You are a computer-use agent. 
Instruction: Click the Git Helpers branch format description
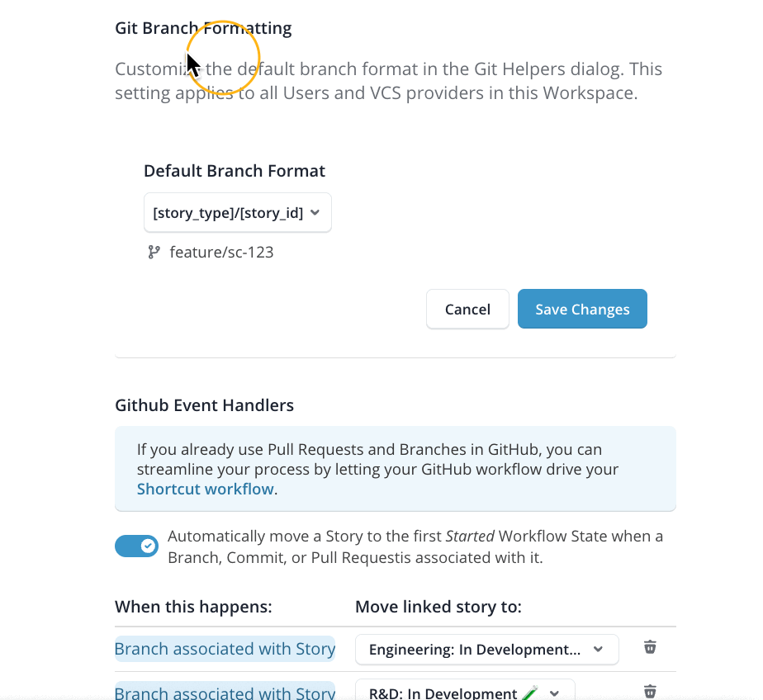(x=388, y=81)
